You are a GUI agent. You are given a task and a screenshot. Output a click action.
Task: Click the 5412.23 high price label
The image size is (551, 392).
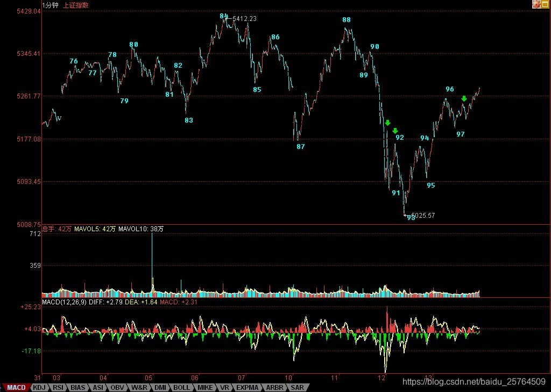245,19
